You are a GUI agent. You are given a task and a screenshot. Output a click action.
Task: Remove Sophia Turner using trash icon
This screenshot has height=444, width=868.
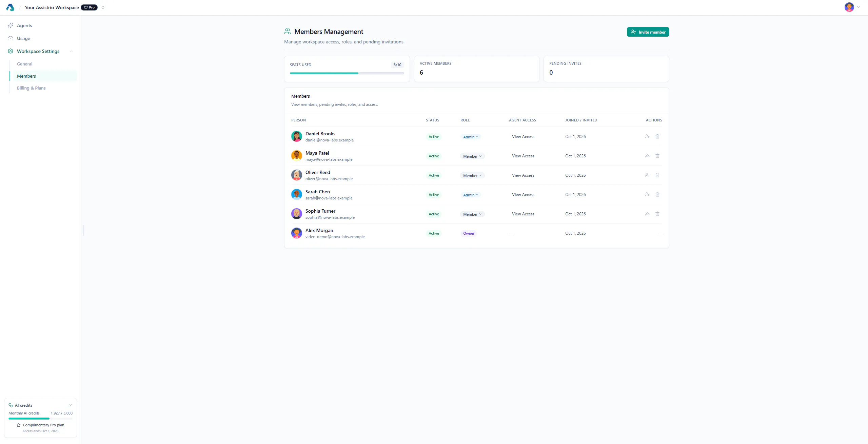pyautogui.click(x=657, y=214)
